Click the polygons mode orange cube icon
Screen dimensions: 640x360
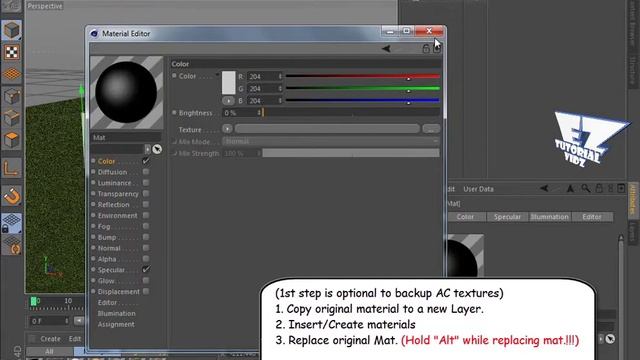11,140
